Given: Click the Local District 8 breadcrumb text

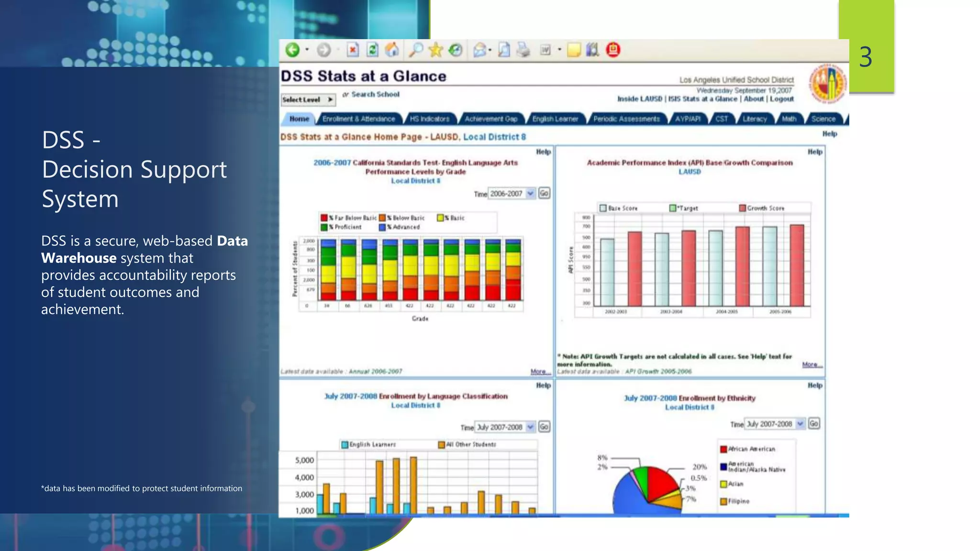Looking at the screenshot, I should click(x=494, y=137).
